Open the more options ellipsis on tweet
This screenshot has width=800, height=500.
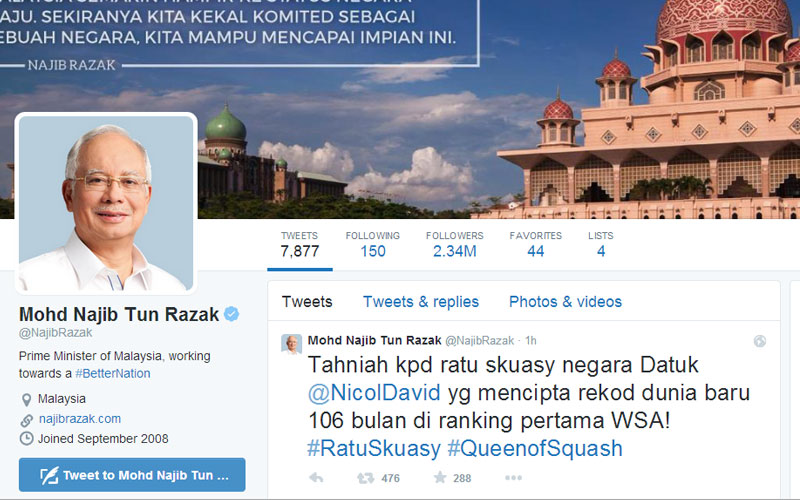point(513,478)
